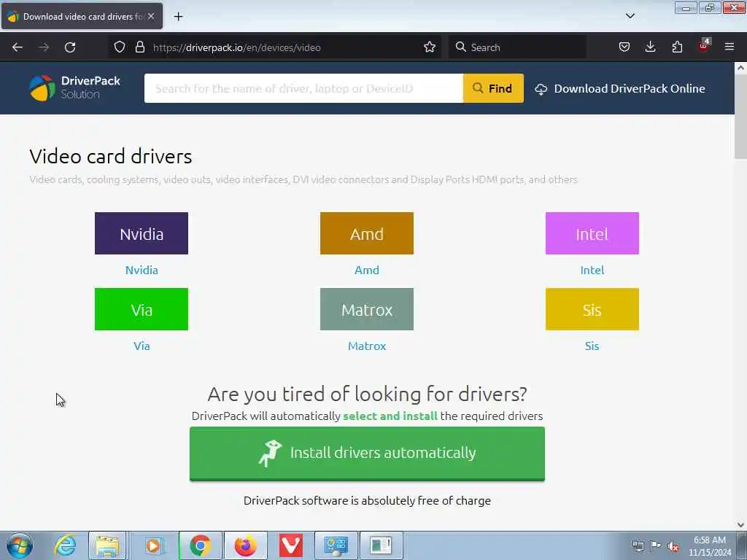Viewport: 747px width, 560px height.
Task: Click the vertical scrollbar thumb
Action: click(740, 117)
